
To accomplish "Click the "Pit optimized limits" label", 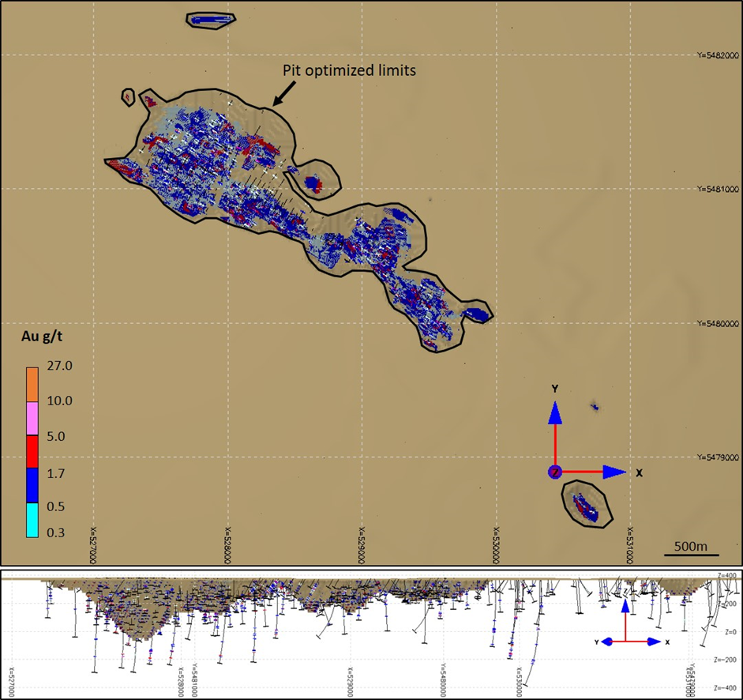I will click(349, 70).
